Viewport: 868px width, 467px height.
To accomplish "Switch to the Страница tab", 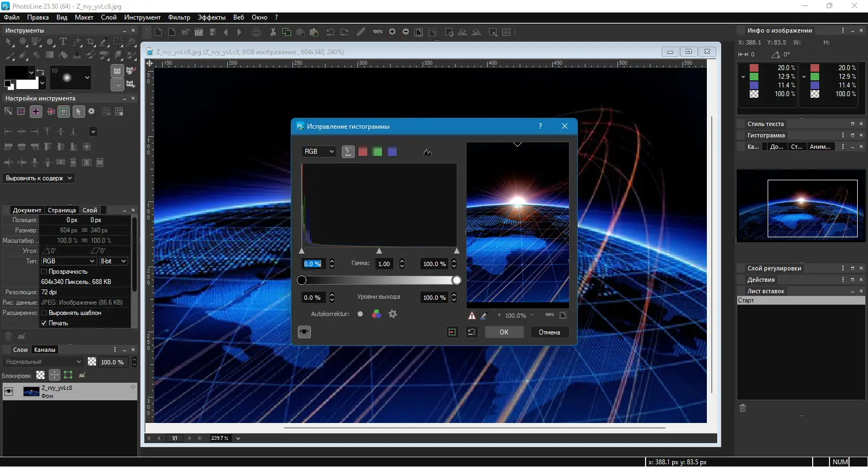I will tap(62, 210).
